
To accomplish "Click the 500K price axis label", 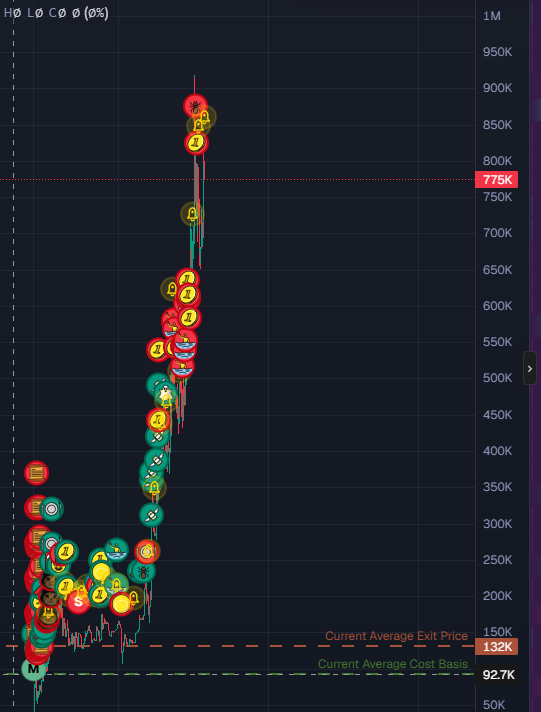I will pos(497,378).
